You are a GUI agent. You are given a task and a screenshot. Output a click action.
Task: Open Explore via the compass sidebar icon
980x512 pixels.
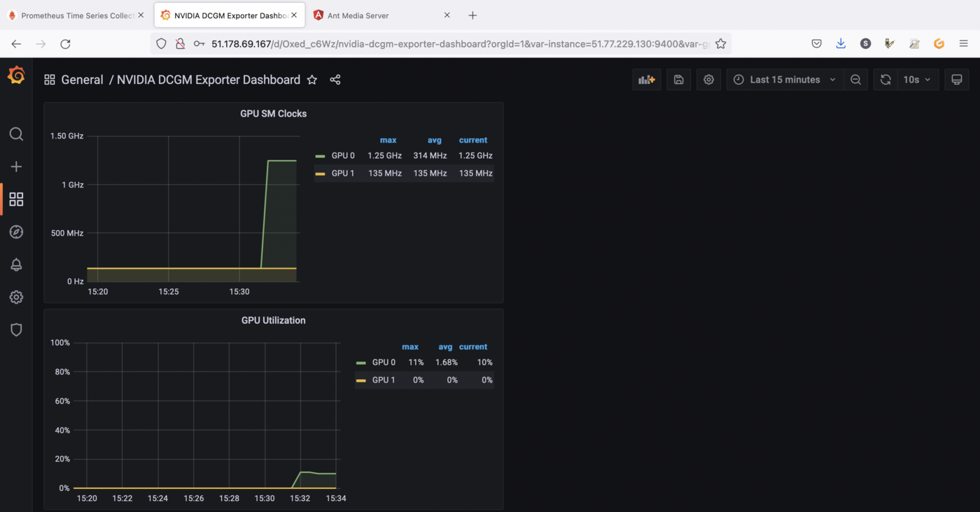(x=16, y=232)
